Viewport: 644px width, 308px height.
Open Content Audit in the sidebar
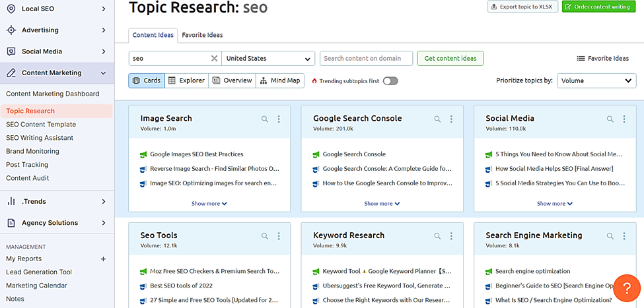pyautogui.click(x=28, y=178)
